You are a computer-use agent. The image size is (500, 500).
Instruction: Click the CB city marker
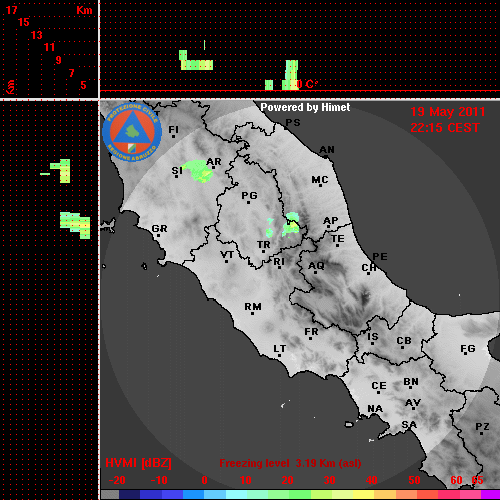(402, 347)
